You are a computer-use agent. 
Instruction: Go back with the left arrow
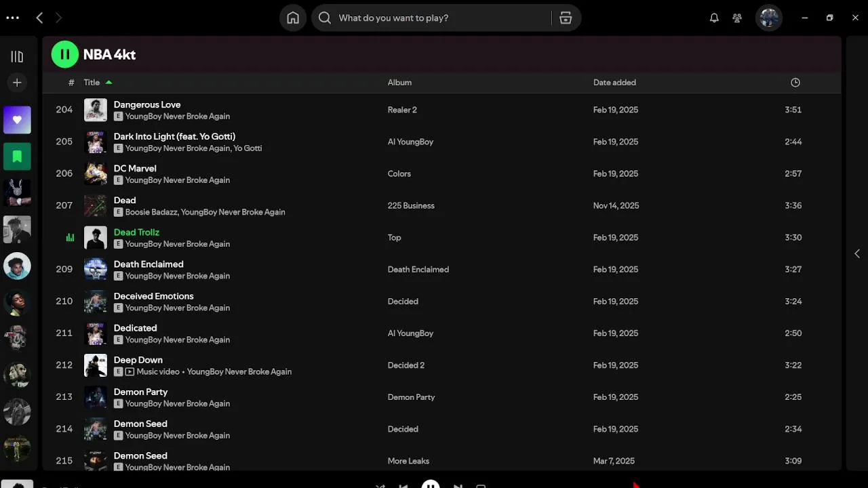click(39, 18)
